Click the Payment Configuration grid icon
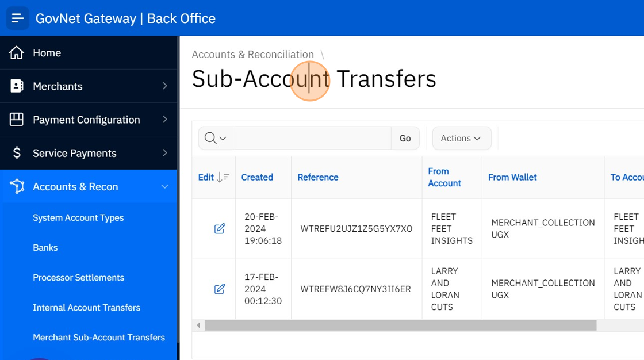644x360 pixels. click(x=17, y=120)
